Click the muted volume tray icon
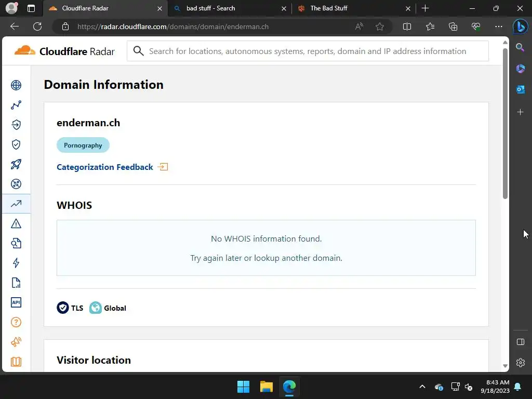Screen dimensions: 532x399 469,387
